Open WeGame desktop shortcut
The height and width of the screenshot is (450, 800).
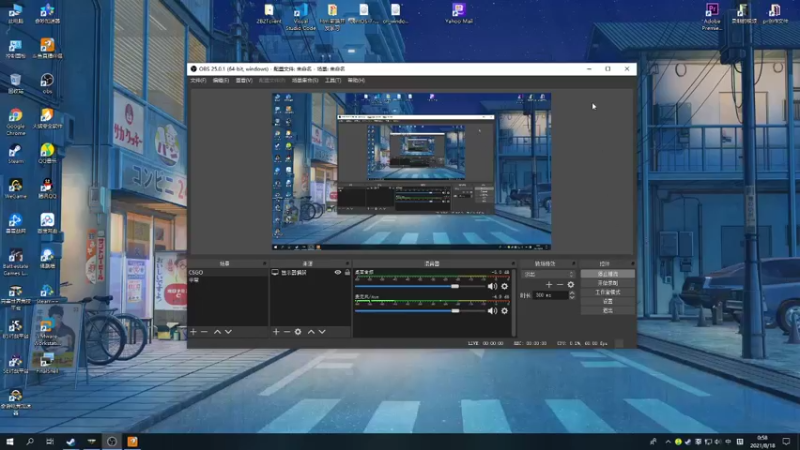tap(15, 189)
